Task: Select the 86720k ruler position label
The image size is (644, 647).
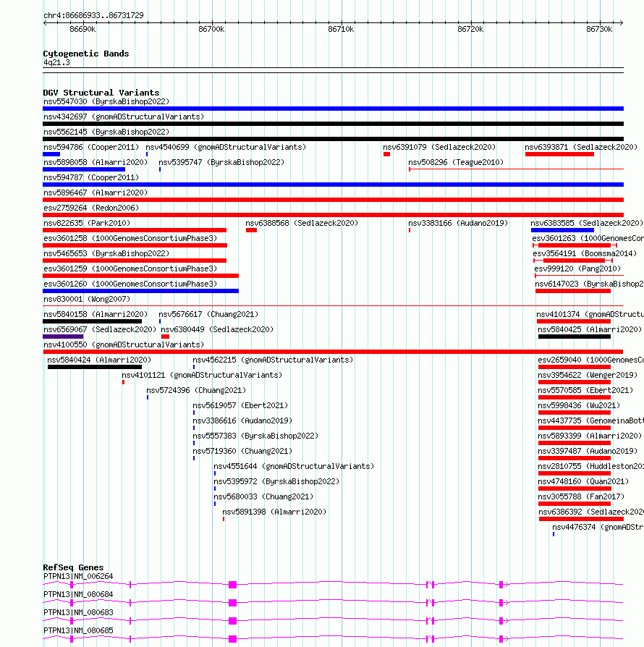Action: [x=470, y=29]
